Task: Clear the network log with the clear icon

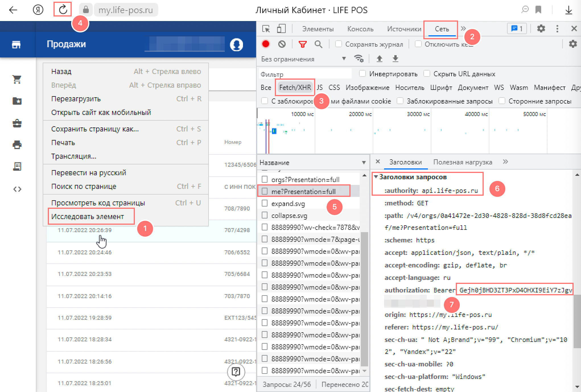Action: point(282,44)
